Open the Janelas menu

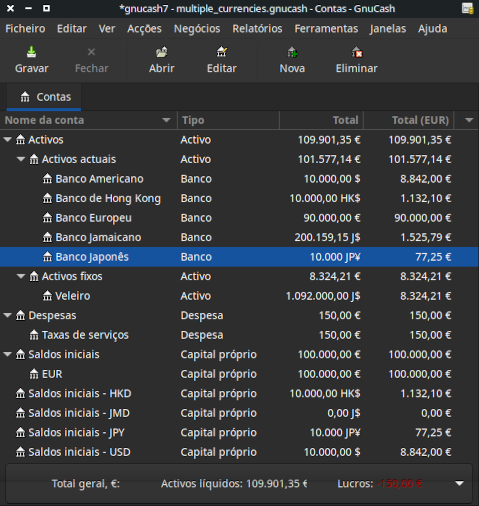click(x=388, y=29)
